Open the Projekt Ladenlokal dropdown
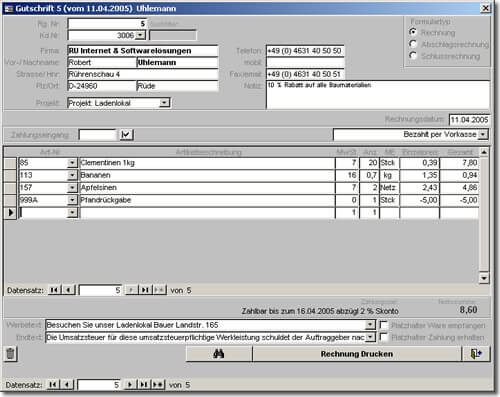 164,103
